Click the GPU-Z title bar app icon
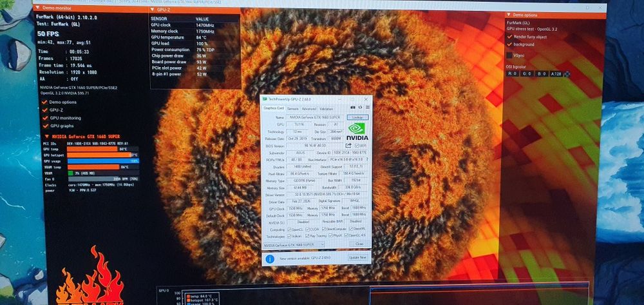Viewport: 644px width, 305px height. (x=265, y=99)
